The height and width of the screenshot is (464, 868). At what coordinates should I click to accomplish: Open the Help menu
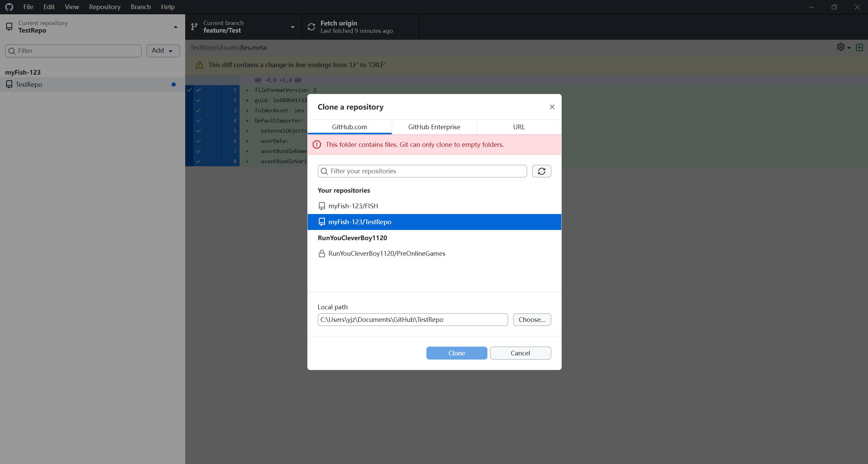click(168, 7)
